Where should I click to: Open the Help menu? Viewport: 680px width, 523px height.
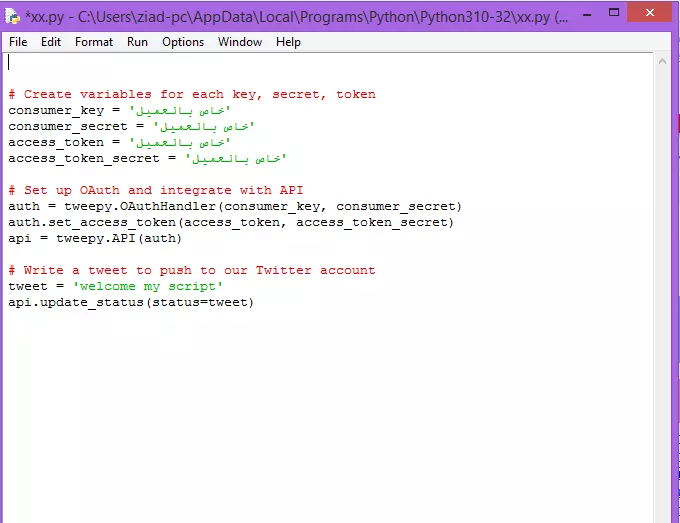pyautogui.click(x=288, y=42)
